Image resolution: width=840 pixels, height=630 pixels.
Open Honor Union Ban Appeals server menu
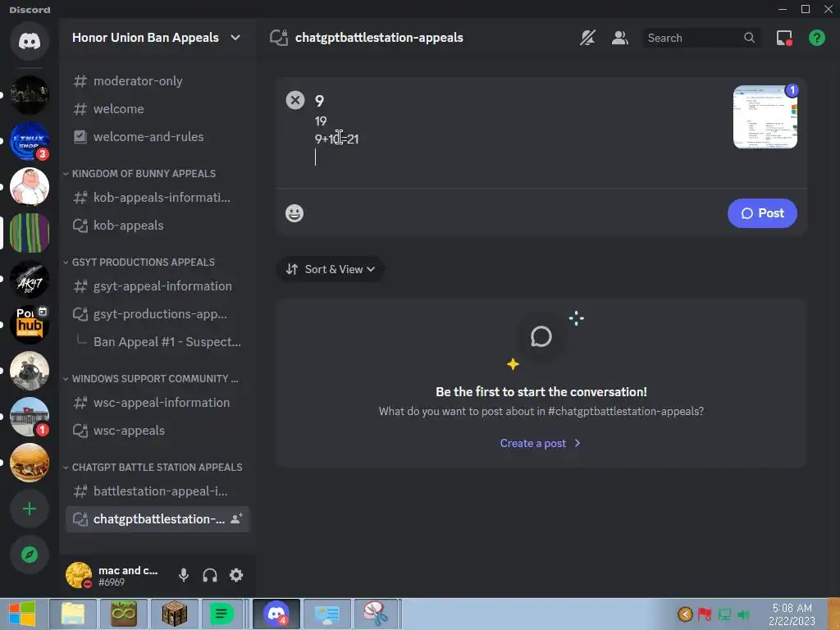click(156, 38)
